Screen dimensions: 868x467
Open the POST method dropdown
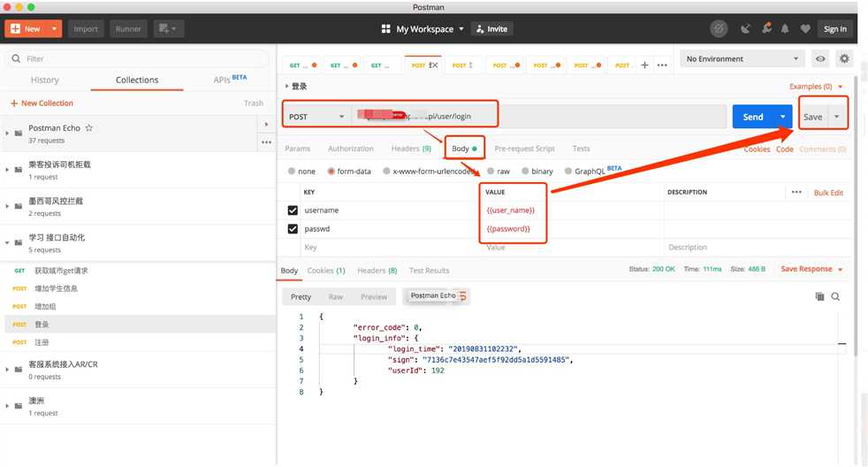click(316, 117)
